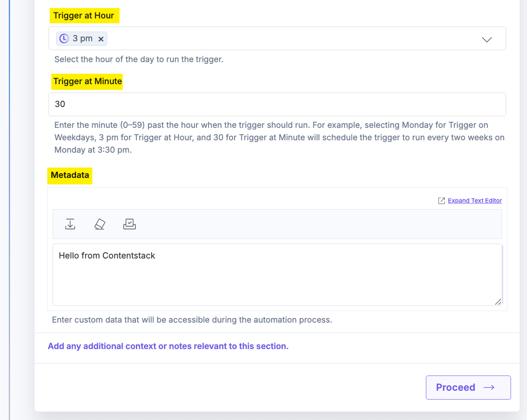Screen dimensions: 527x420
Task: Click the hint 'Select the hour of the day'
Action: pyautogui.click(x=139, y=59)
